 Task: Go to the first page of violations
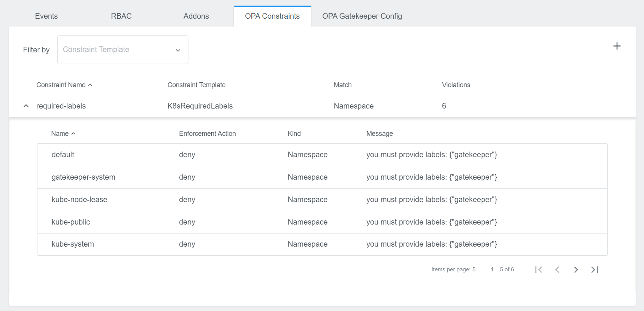click(x=538, y=269)
